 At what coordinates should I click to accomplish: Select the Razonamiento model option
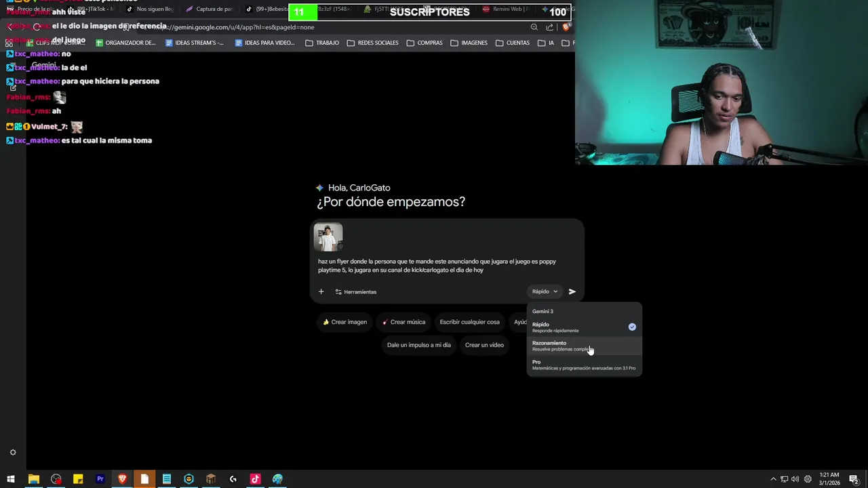pos(584,346)
